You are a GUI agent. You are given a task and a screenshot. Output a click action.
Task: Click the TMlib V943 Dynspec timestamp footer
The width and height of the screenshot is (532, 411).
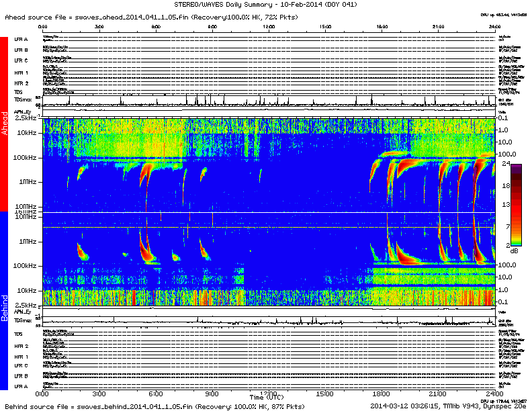448,406
